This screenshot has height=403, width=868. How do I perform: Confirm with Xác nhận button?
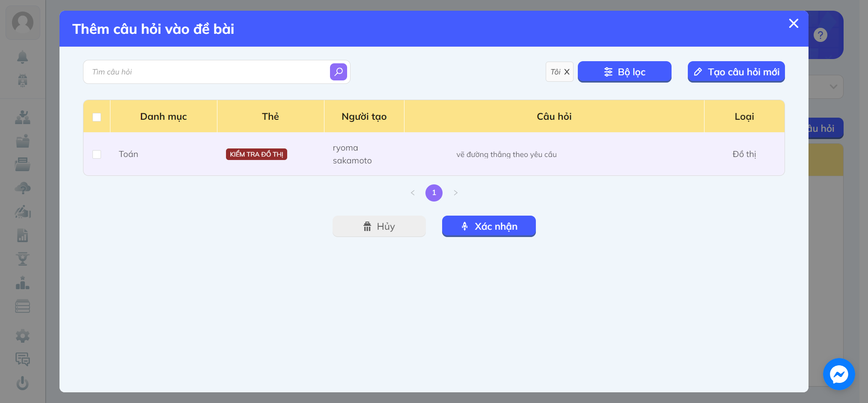coord(489,226)
